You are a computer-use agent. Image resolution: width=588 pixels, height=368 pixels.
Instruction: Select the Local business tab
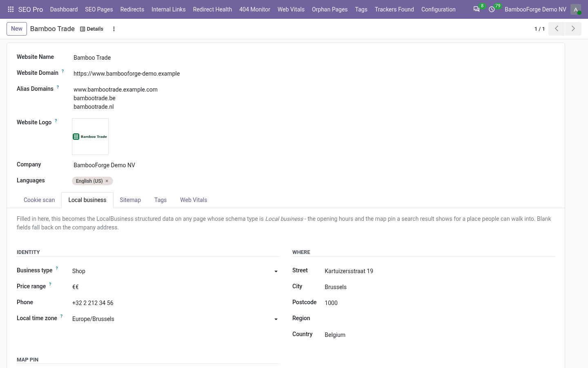click(87, 200)
